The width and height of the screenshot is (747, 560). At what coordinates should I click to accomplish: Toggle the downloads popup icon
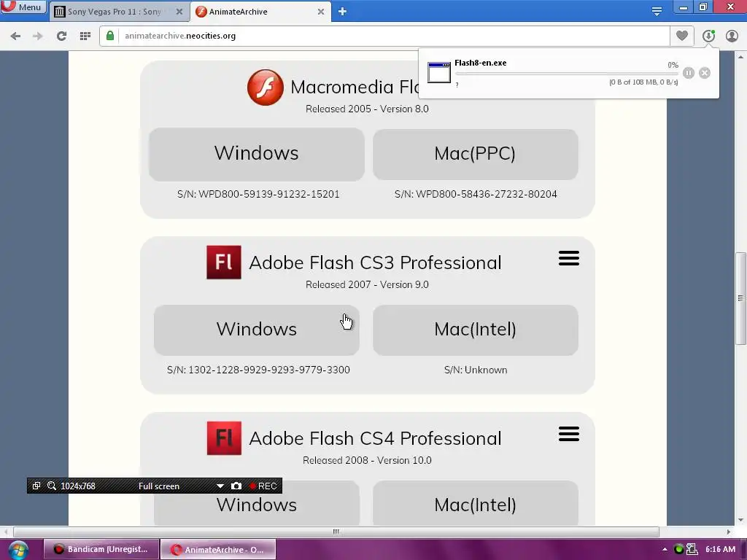pyautogui.click(x=708, y=36)
